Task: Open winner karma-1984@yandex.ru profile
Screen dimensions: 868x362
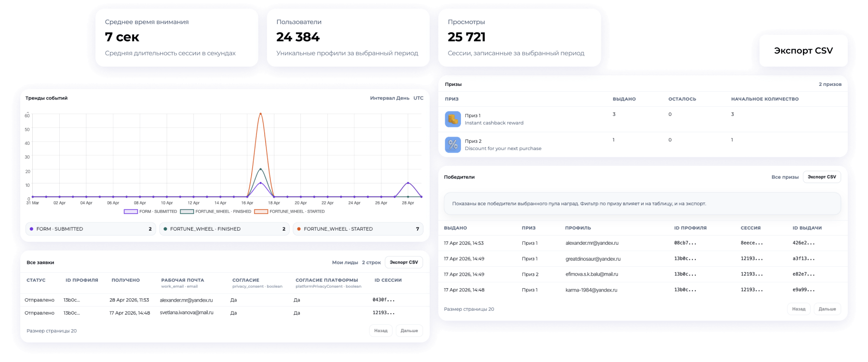Action: [x=591, y=290]
